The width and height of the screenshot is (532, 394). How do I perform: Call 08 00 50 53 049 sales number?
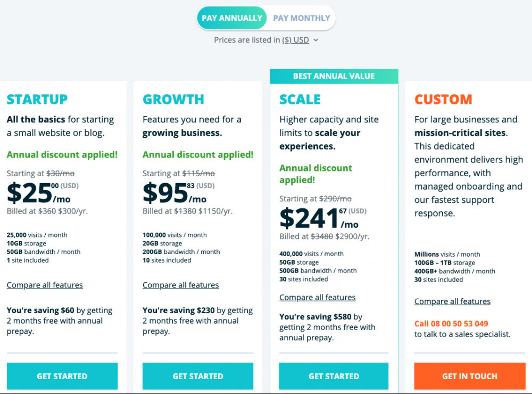(451, 324)
